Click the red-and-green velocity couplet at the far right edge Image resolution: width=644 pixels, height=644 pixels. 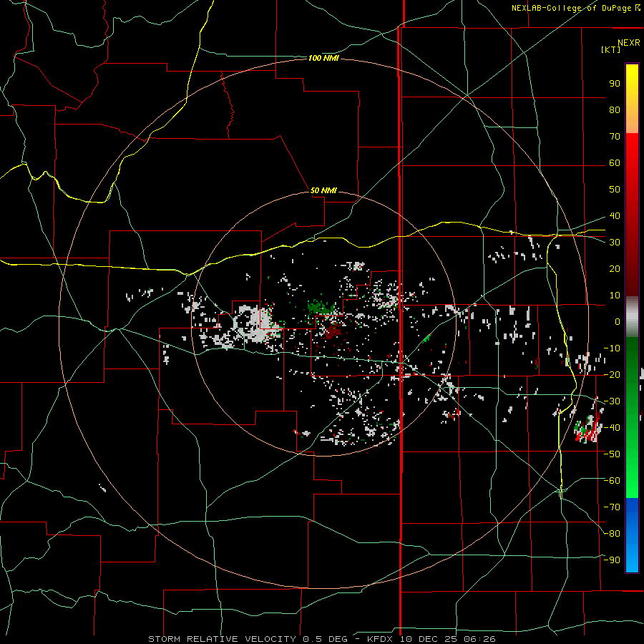click(587, 429)
